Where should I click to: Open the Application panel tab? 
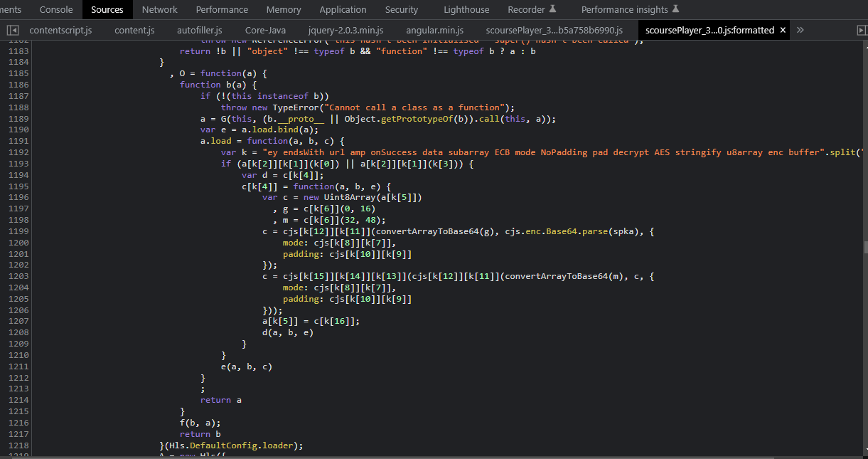coord(343,9)
